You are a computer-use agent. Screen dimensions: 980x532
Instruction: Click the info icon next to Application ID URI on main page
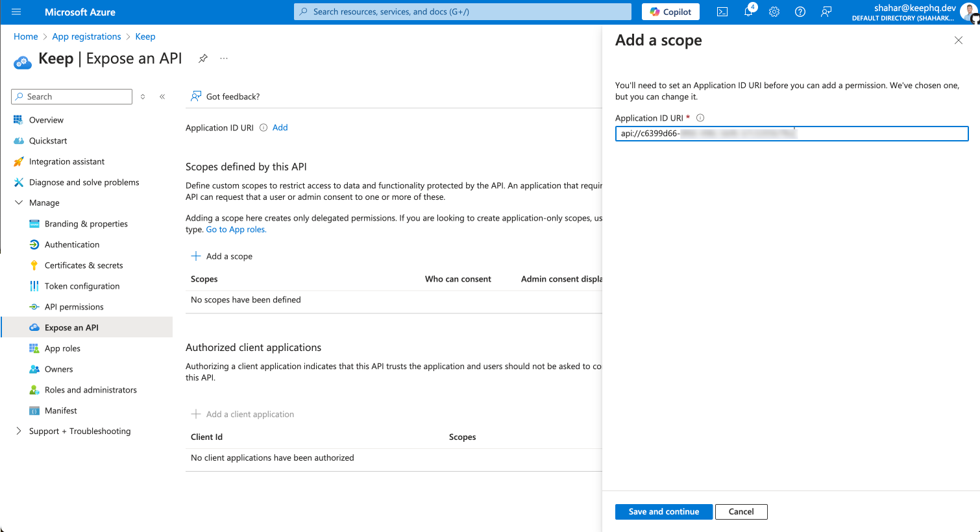pos(263,128)
